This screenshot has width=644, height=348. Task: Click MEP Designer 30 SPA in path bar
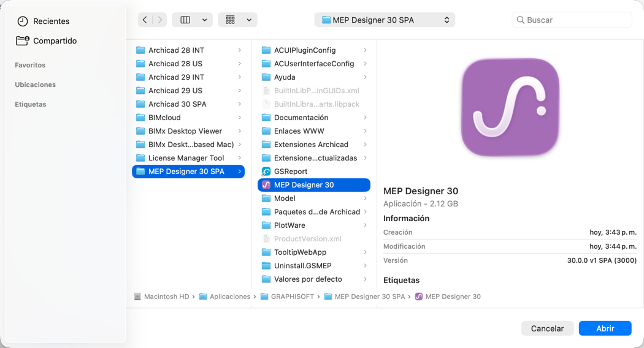[365, 297]
